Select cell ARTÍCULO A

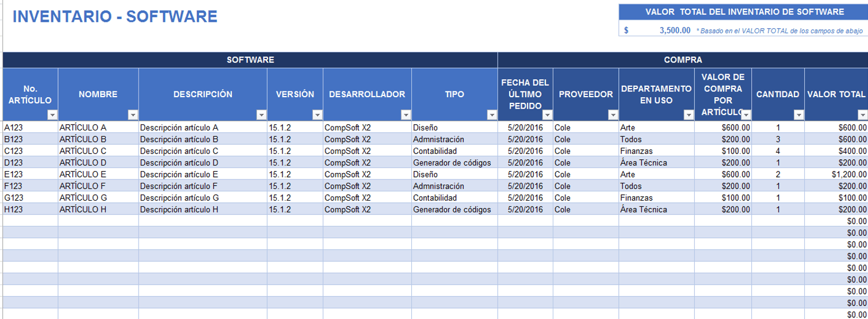point(98,128)
